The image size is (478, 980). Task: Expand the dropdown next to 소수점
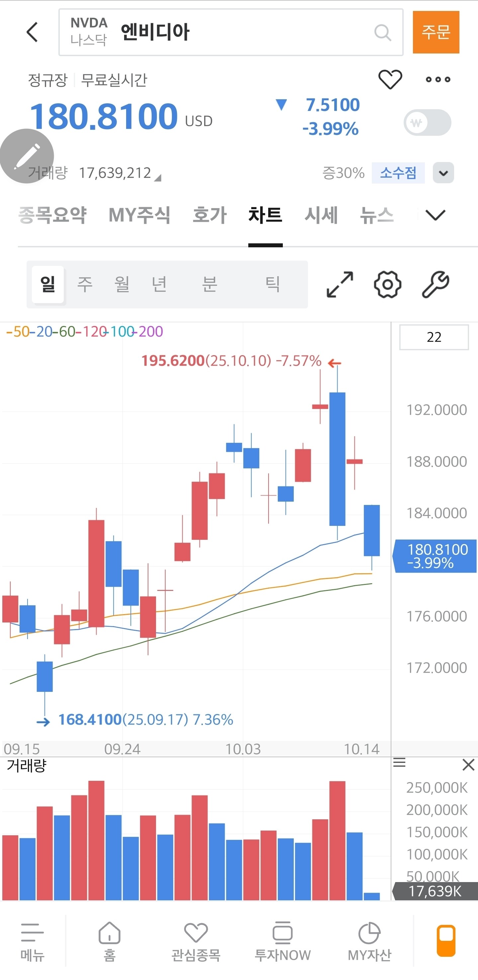[x=443, y=173]
